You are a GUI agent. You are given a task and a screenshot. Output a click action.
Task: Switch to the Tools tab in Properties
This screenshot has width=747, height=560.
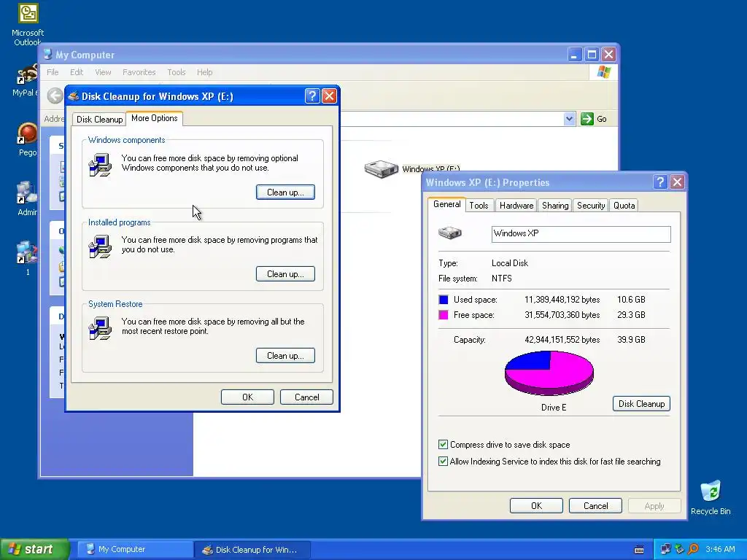pos(479,205)
